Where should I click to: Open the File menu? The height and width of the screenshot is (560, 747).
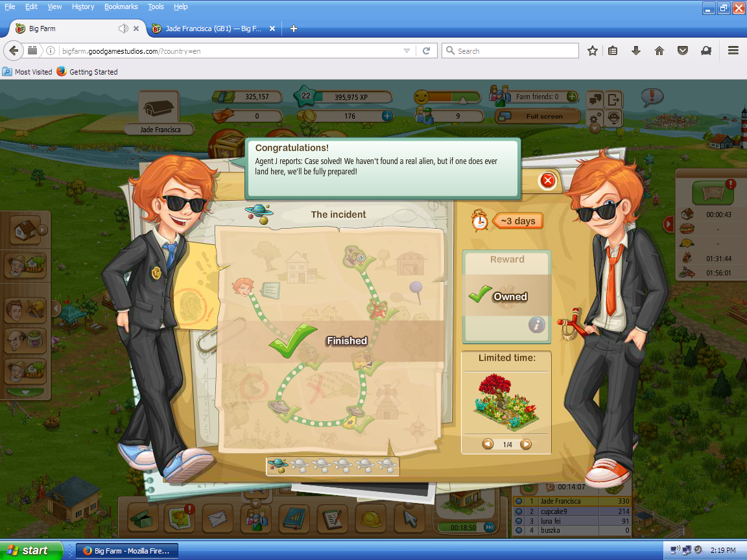click(10, 6)
